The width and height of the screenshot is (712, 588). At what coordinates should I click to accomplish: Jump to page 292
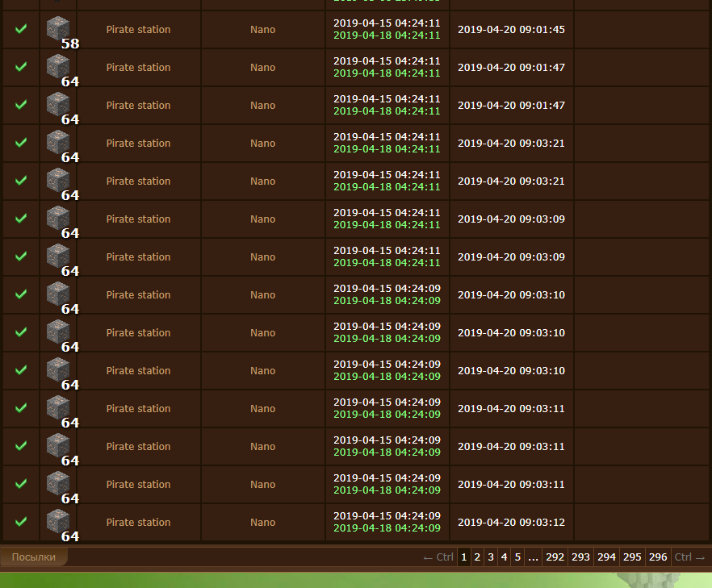[x=555, y=557]
